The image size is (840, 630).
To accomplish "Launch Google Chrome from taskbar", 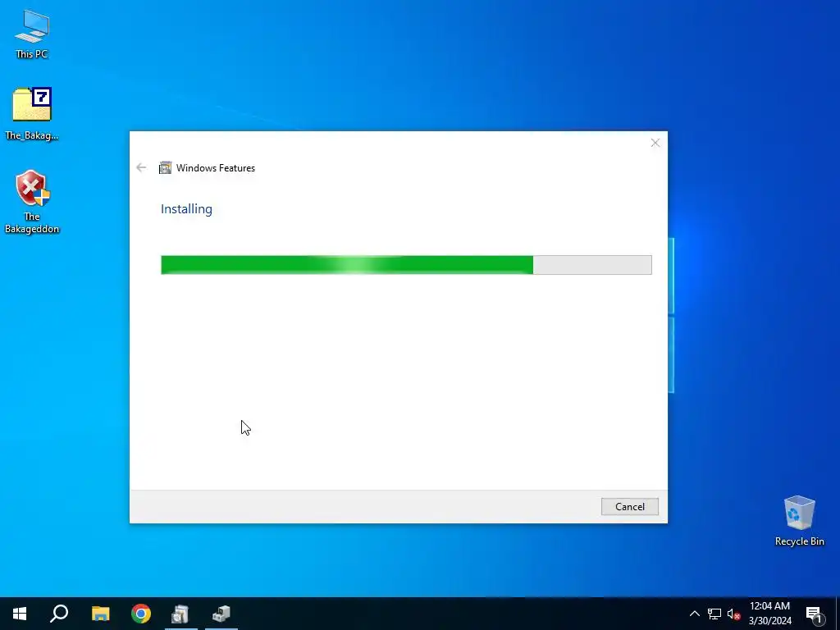I will pos(141,614).
